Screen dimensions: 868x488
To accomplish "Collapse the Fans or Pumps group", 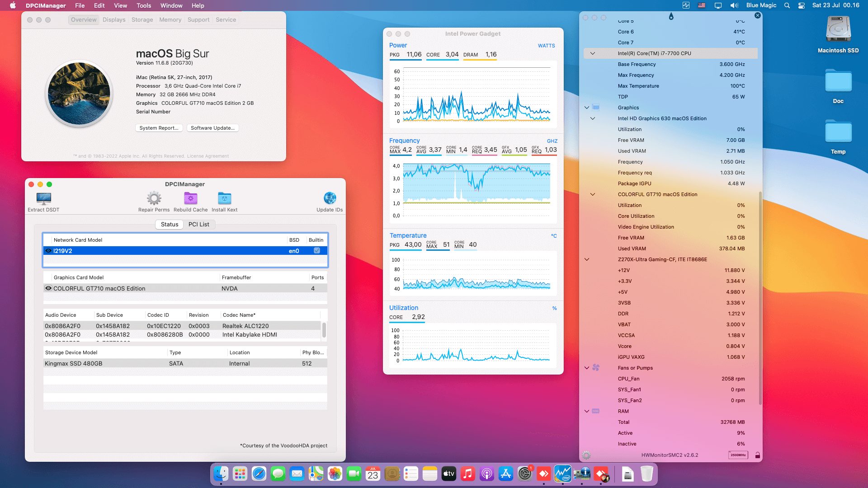I will 587,368.
